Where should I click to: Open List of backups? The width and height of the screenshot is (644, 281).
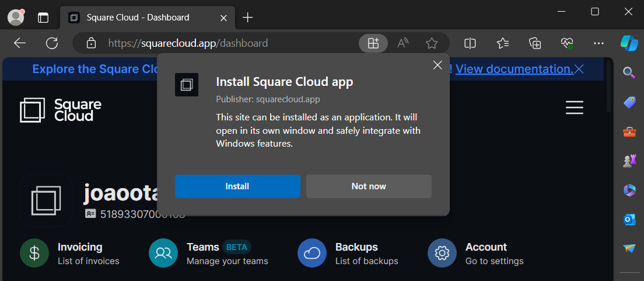(367, 261)
